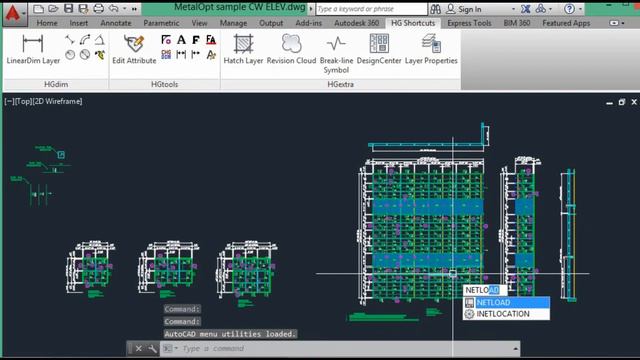
Task: Open the Autodesk 360 tab
Action: [356, 23]
